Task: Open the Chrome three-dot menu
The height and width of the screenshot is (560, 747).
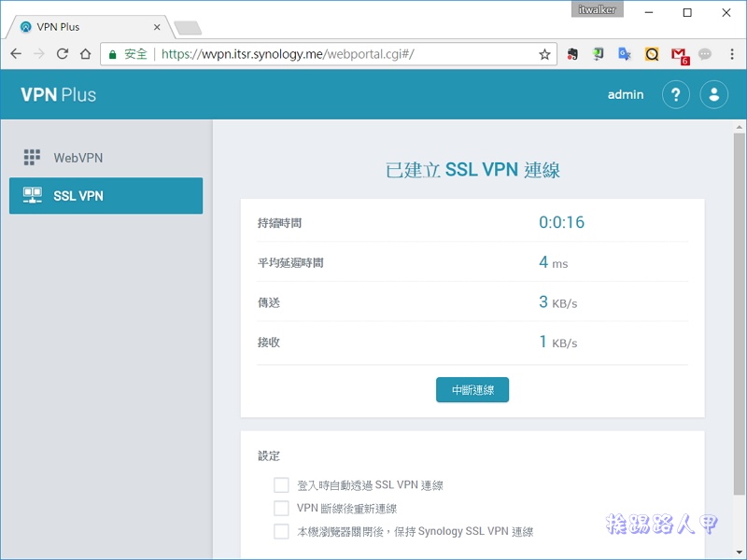Action: tap(732, 54)
